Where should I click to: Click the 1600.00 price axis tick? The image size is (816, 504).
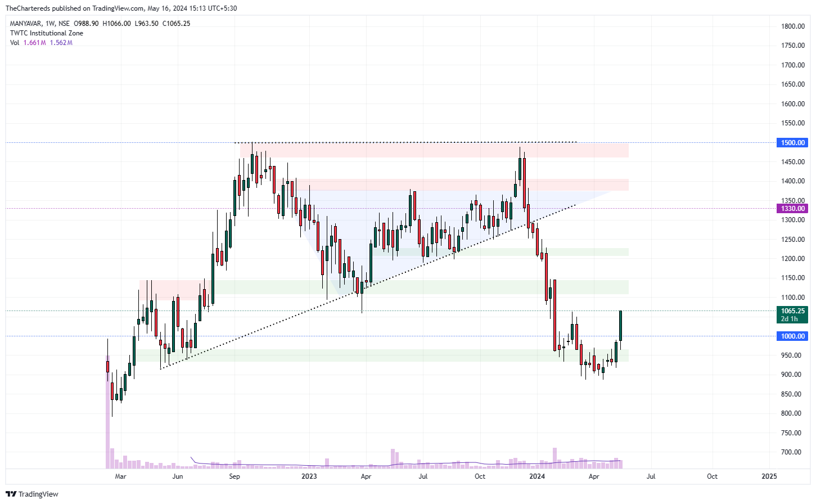793,104
